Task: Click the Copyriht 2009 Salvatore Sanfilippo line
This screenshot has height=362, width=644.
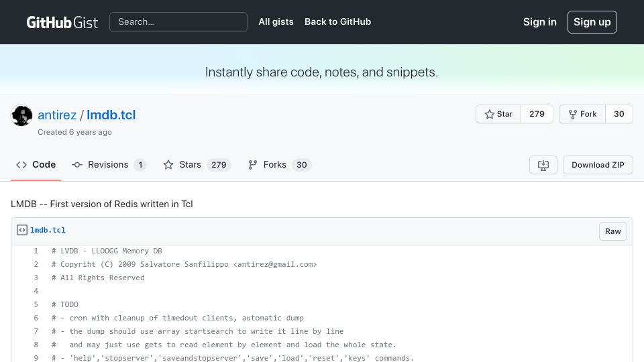Action: 184,264
